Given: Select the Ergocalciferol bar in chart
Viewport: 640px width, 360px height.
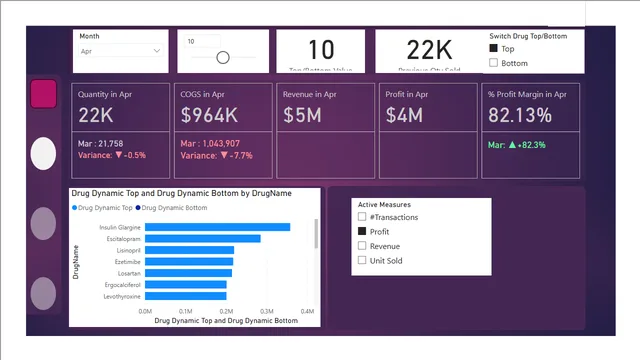Looking at the screenshot, I should tap(186, 284).
